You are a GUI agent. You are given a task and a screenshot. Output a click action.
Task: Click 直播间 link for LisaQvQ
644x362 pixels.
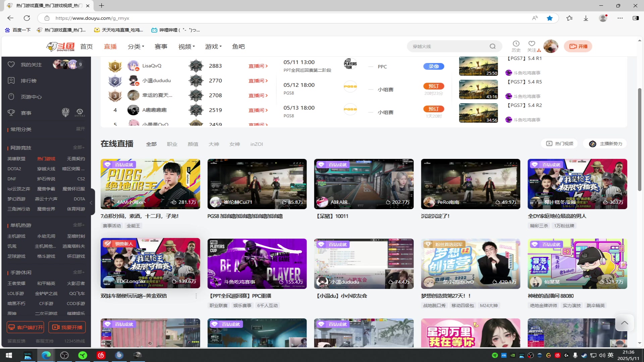(258, 66)
